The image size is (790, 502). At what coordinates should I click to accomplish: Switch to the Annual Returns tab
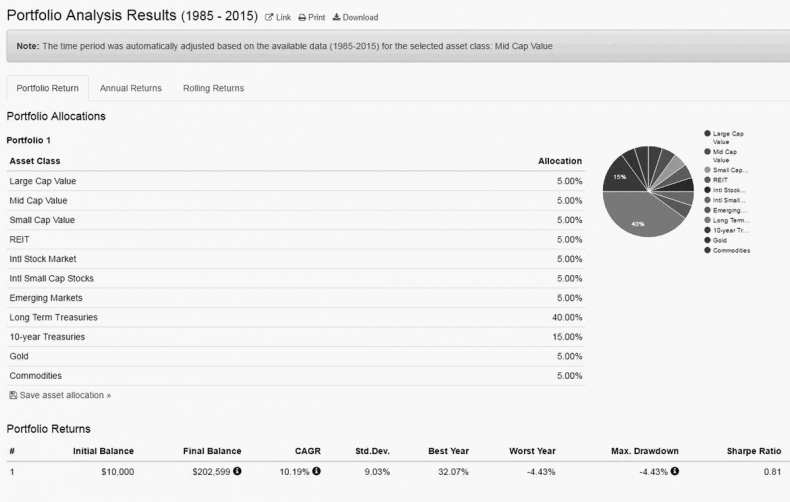coord(130,88)
